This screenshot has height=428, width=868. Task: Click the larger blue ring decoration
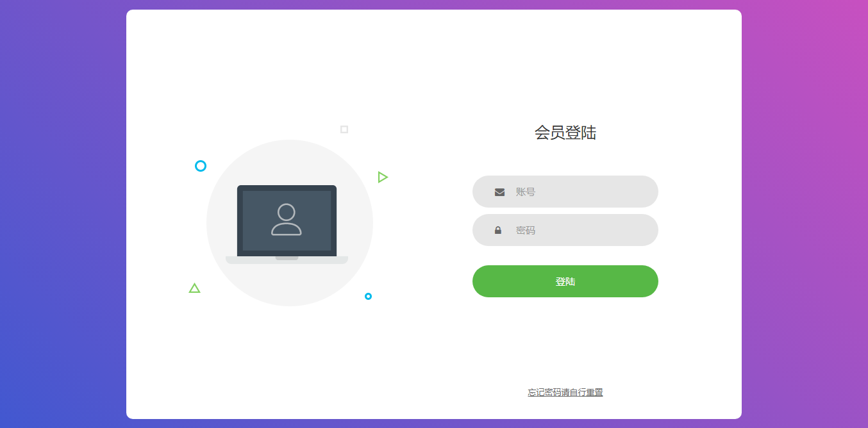click(201, 166)
